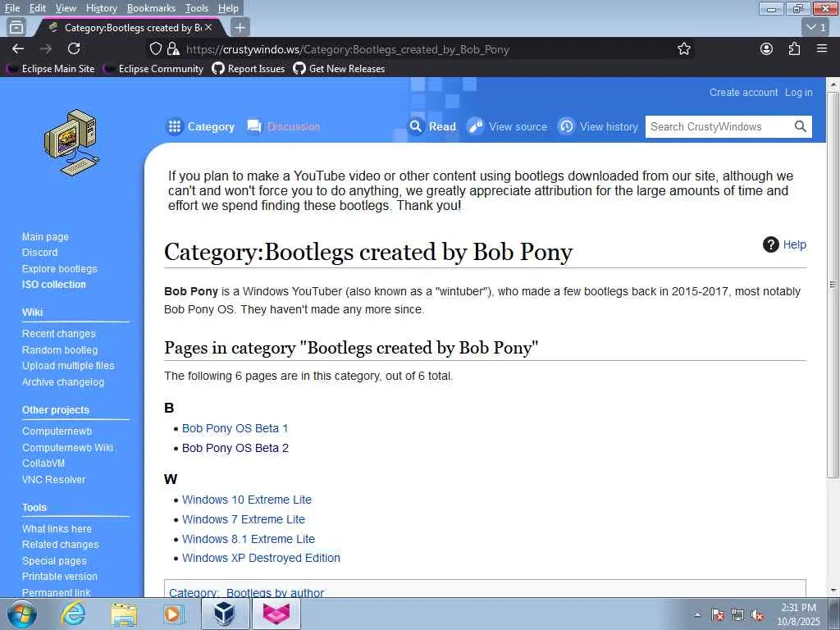Click the URL address bar

pyautogui.click(x=418, y=49)
